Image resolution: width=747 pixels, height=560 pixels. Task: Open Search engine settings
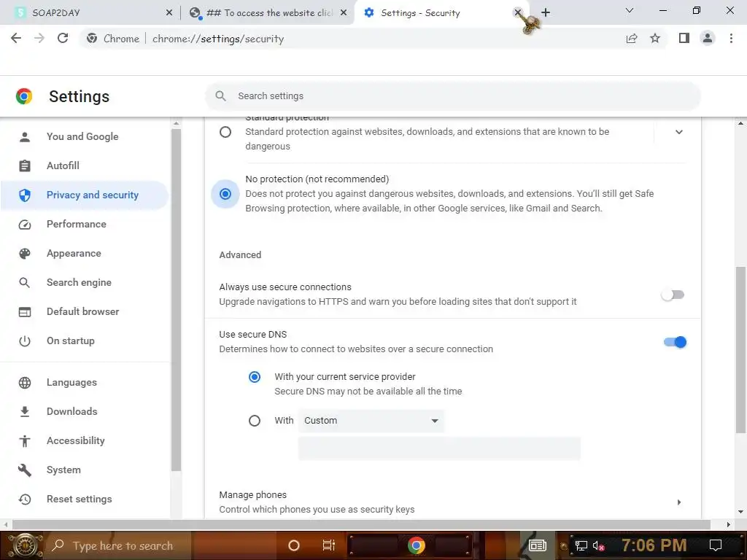(x=79, y=282)
